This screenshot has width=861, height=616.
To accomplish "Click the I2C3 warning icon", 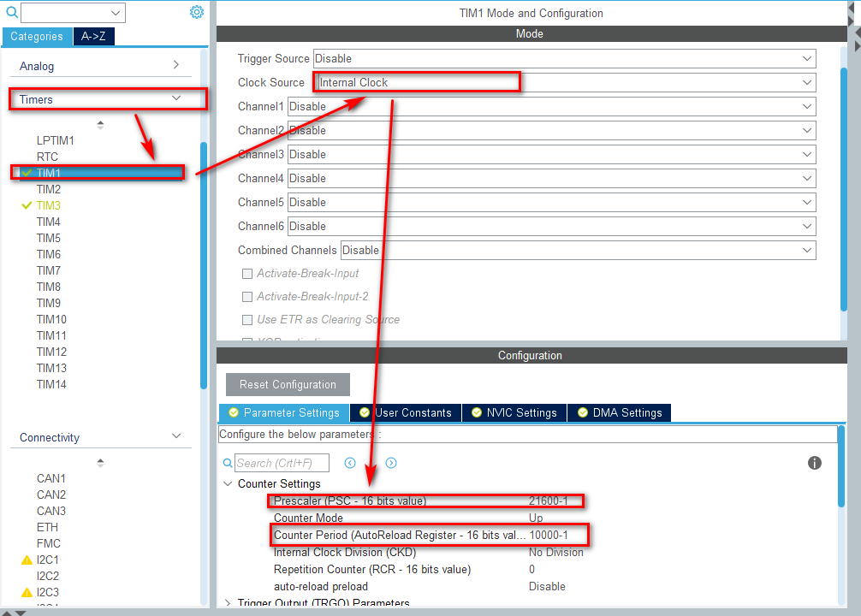I will pos(27,592).
